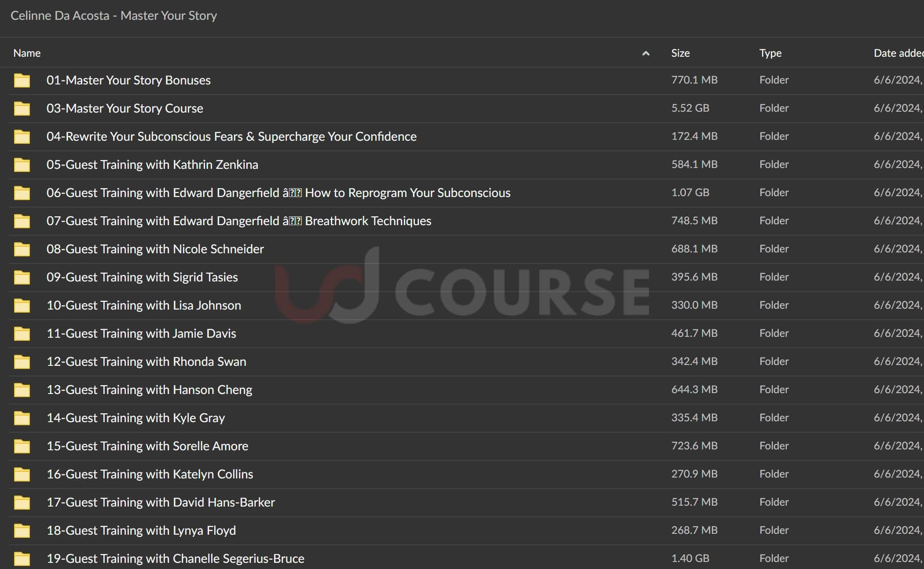The width and height of the screenshot is (924, 569).
Task: Open 07-Edward Dangerfield Breathwork Techniques folder
Action: (238, 221)
